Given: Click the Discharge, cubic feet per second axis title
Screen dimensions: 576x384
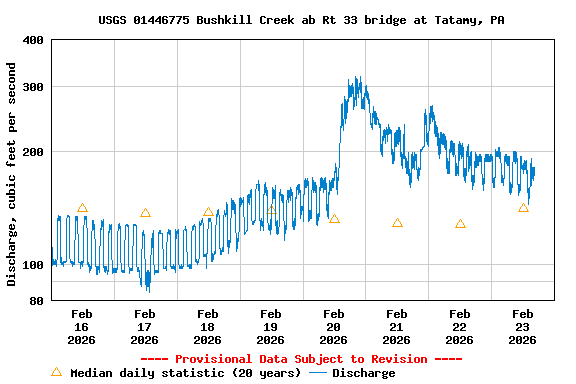Looking at the screenshot, I should coord(11,174).
